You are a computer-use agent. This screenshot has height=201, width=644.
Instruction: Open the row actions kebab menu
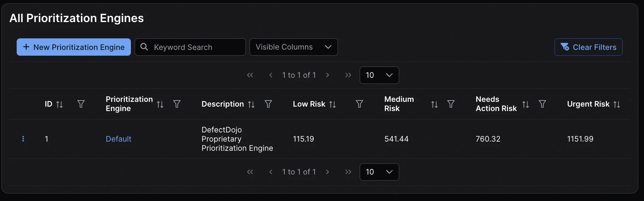[23, 139]
